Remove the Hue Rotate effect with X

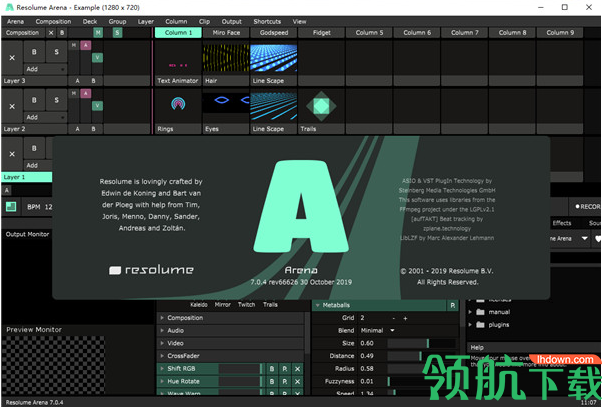[297, 382]
